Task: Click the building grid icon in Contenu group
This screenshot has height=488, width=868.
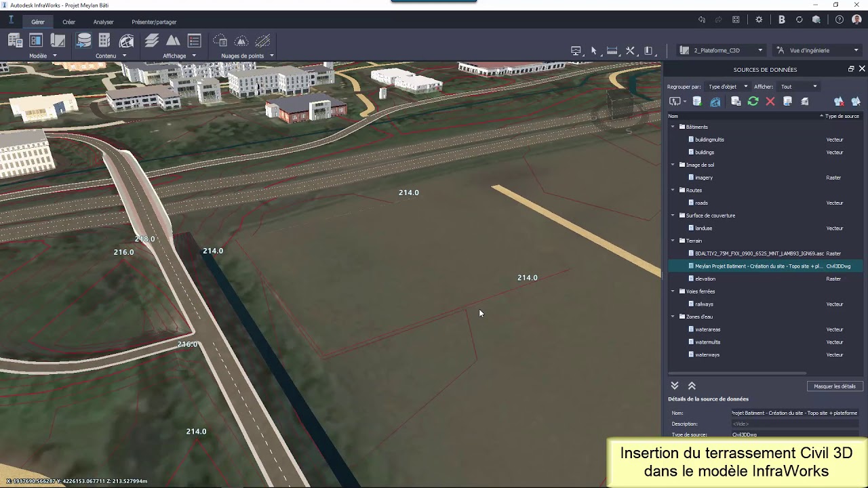Action: (104, 41)
